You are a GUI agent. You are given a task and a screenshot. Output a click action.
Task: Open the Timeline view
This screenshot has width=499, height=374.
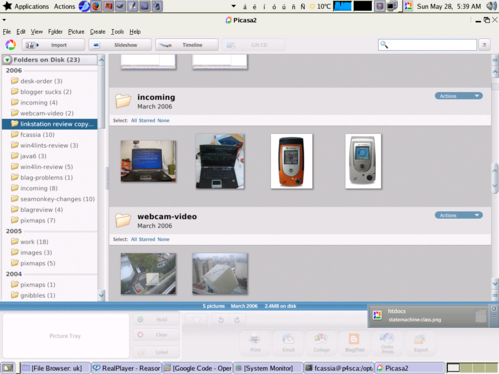187,45
